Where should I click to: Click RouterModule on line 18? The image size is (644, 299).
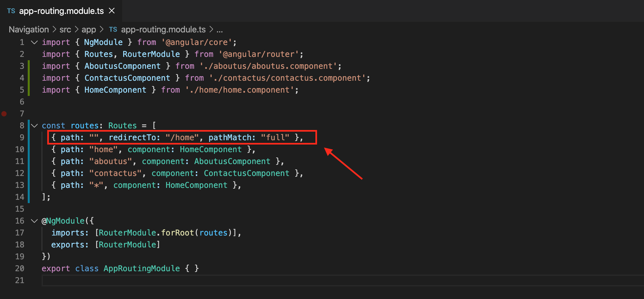pyautogui.click(x=127, y=245)
